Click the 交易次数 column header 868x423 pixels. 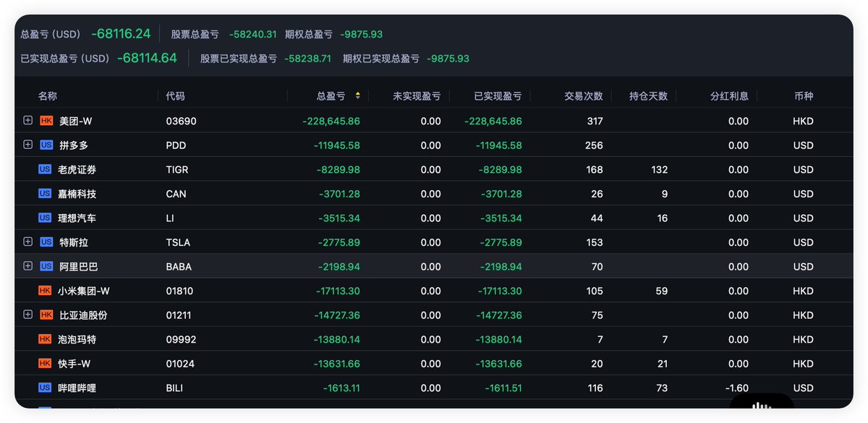(584, 96)
